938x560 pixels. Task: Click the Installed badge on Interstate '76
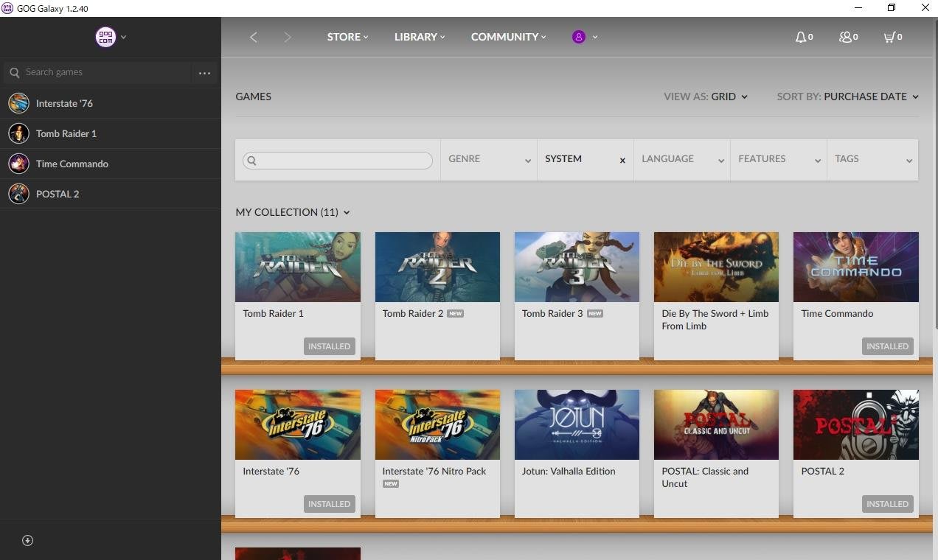click(329, 504)
